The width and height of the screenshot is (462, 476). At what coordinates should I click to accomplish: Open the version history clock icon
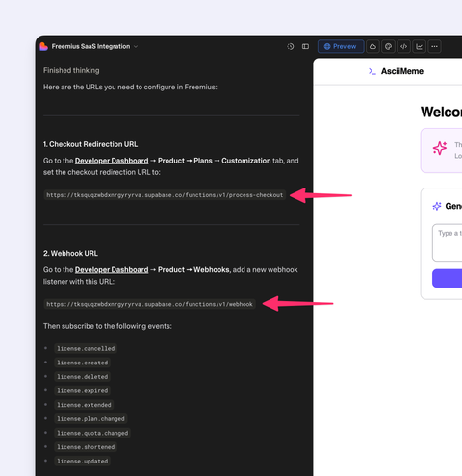click(x=291, y=46)
